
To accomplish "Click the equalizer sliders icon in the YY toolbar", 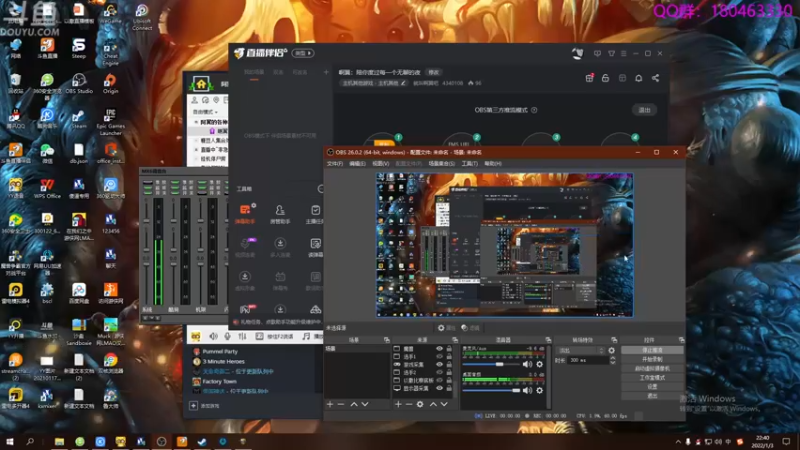I will coord(242,336).
